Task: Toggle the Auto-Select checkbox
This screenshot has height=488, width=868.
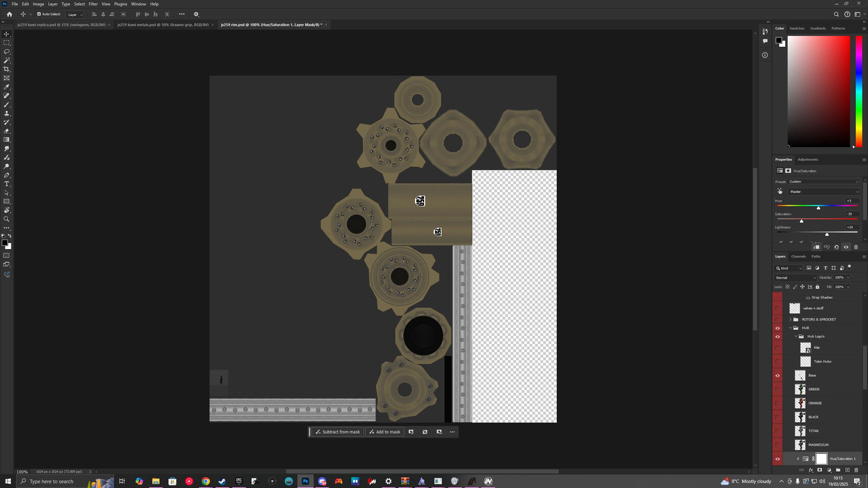Action: [40, 14]
